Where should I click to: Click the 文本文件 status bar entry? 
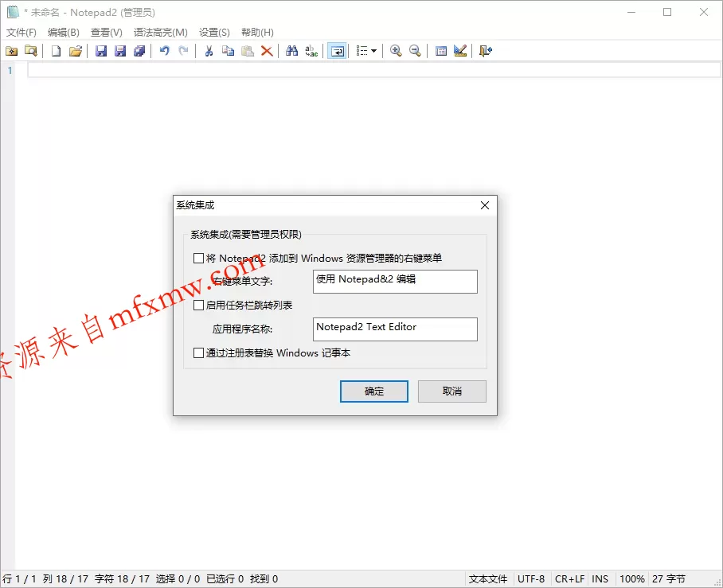[x=488, y=579]
